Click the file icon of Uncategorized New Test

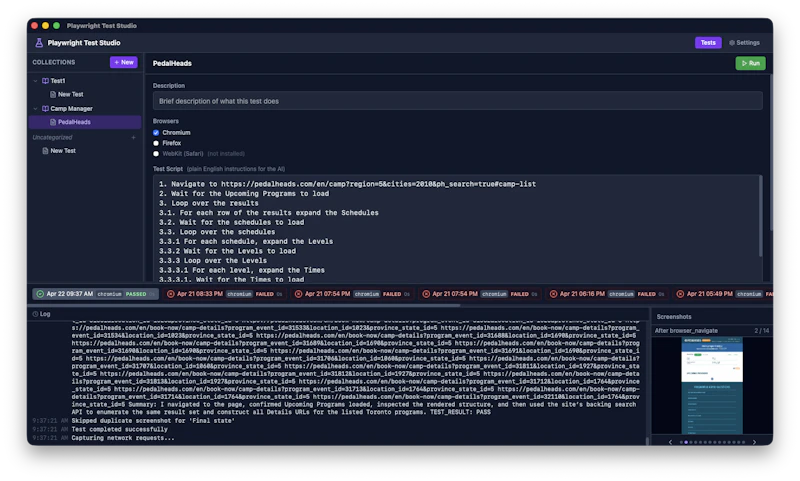tap(45, 151)
